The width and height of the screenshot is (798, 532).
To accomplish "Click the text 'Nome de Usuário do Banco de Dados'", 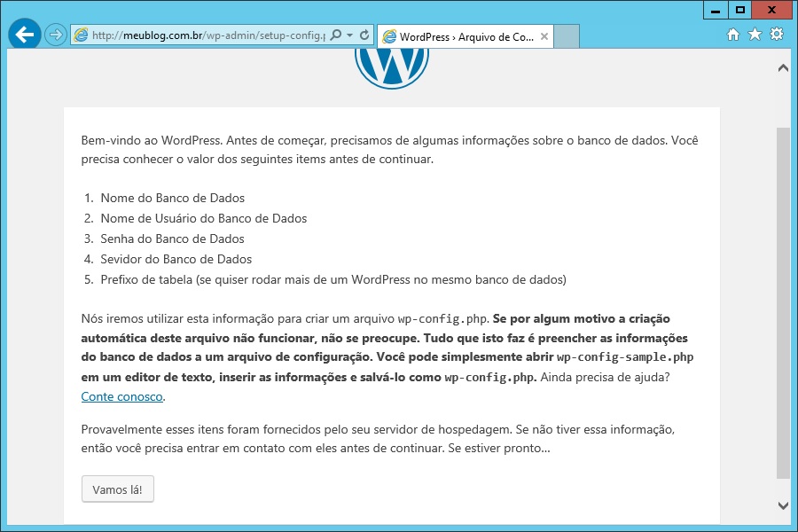I will click(204, 218).
